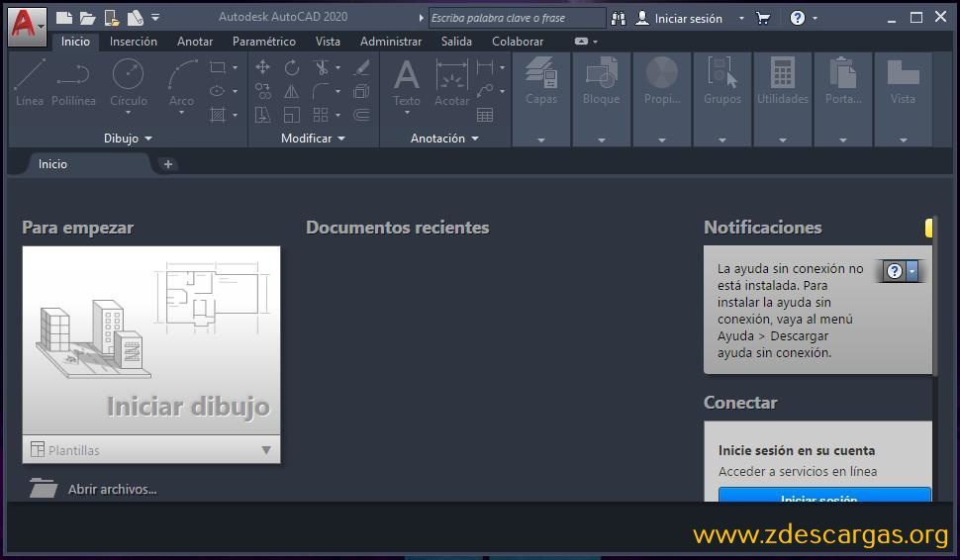Image resolution: width=960 pixels, height=560 pixels.
Task: Select the Offset tool icon
Action: coord(362,115)
